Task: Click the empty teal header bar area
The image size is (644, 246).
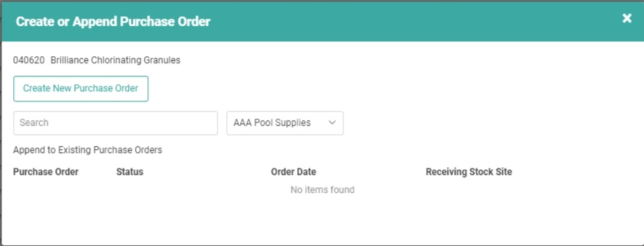Action: click(x=417, y=21)
